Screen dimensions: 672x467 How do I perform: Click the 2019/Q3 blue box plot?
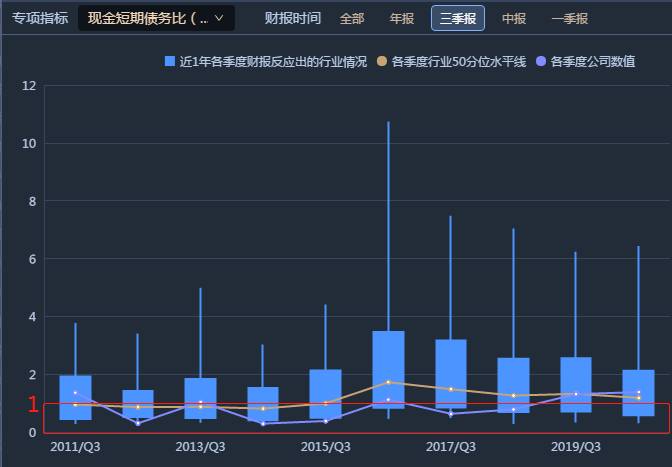576,384
